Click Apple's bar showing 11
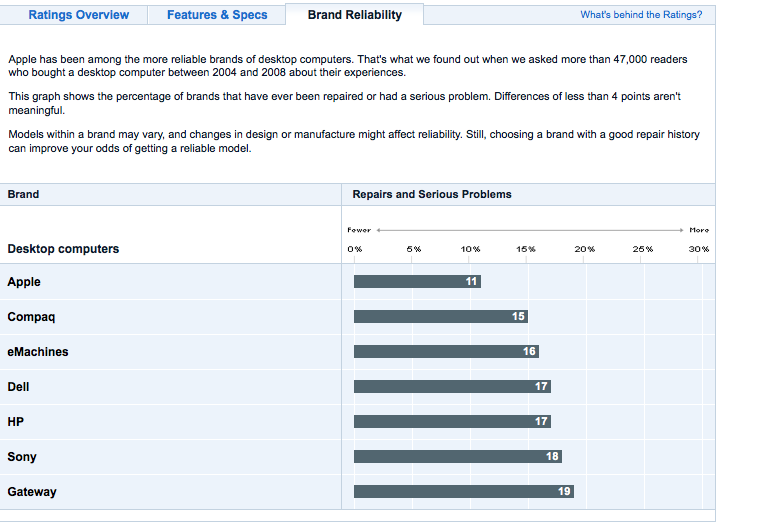Viewport: 762px width, 528px height. [417, 282]
